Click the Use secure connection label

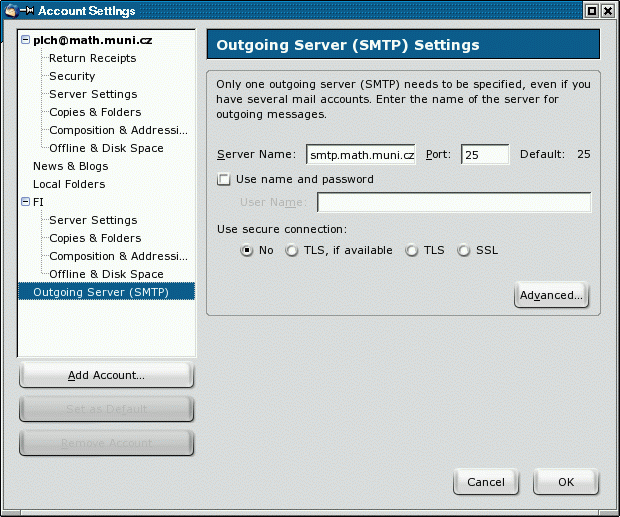(282, 229)
